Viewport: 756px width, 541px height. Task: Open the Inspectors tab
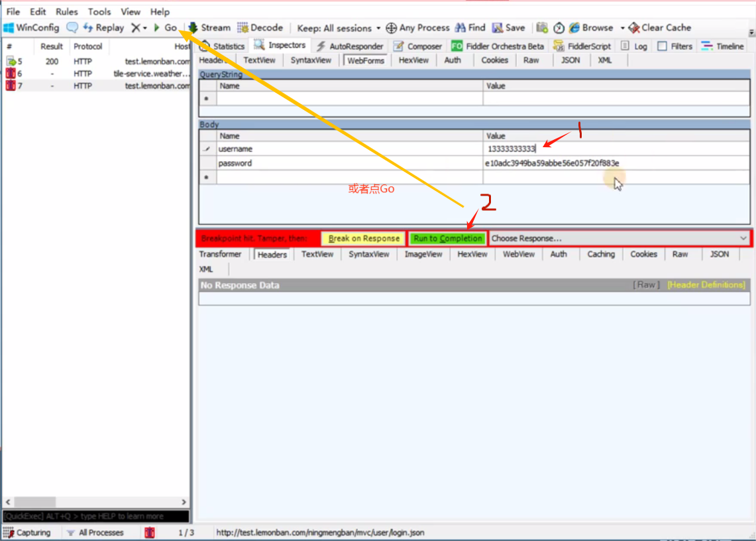(x=280, y=45)
